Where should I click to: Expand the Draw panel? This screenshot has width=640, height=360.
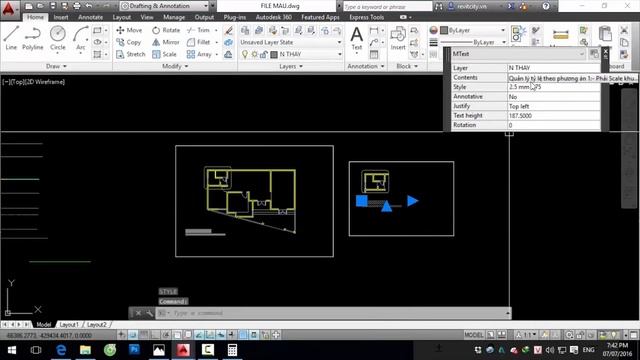[56, 66]
